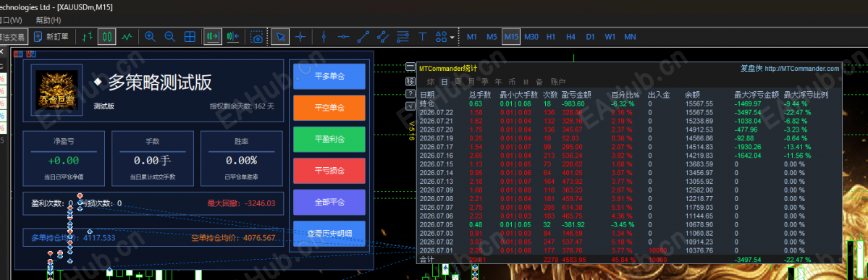Click the 持仓 holdings row label
This screenshot has height=280, width=868.
pyautogui.click(x=427, y=103)
